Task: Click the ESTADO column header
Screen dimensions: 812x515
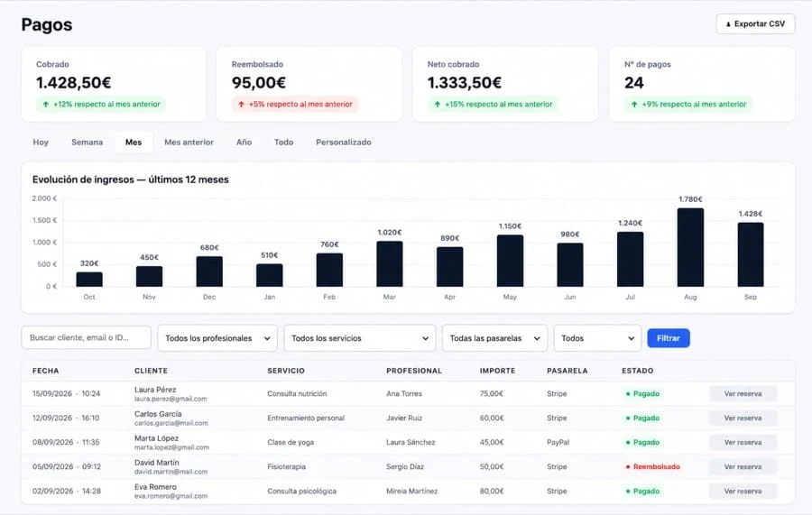Action: click(638, 371)
